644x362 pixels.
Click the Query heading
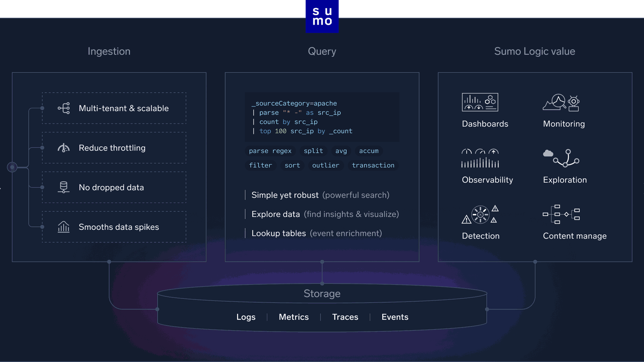(322, 51)
